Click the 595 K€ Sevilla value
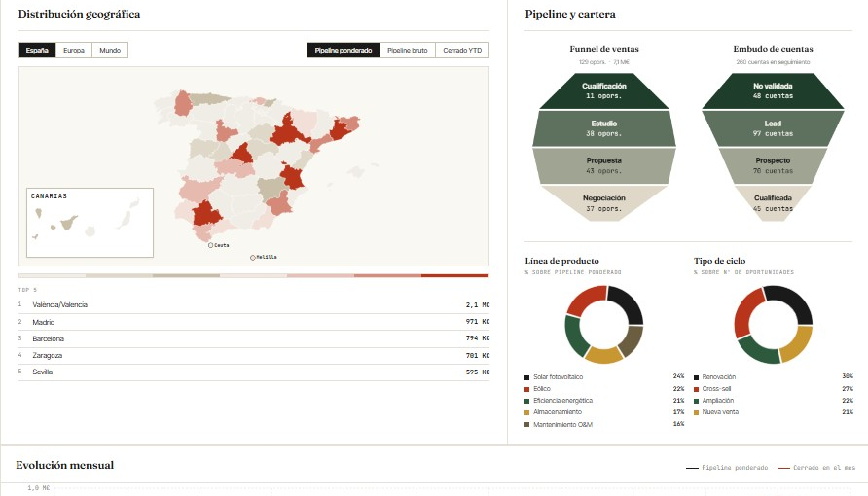 (x=478, y=372)
